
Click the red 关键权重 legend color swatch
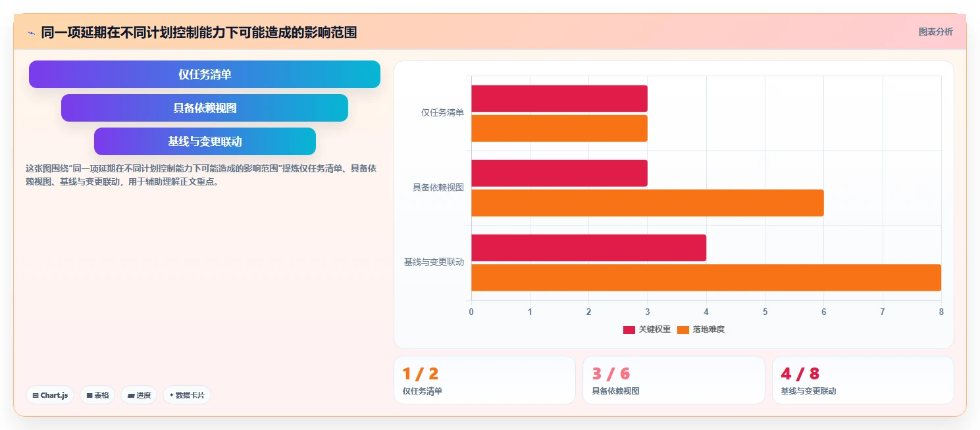pos(629,329)
